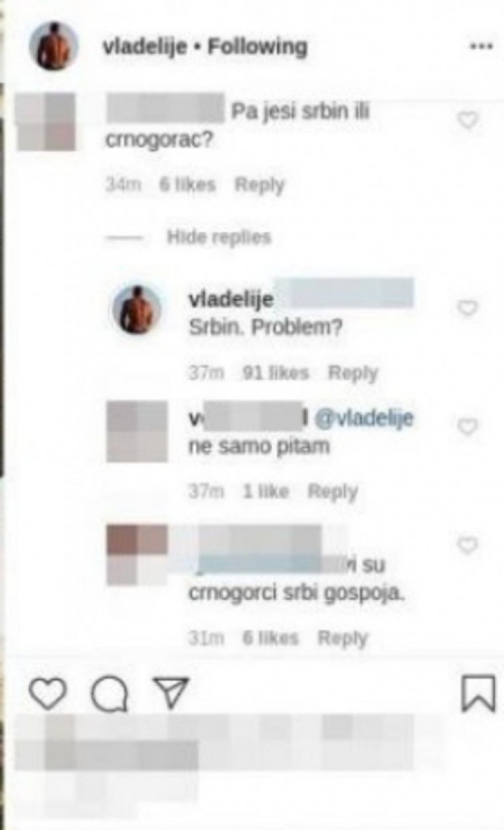Like the 'Pa jesi srbin ili crnogorac?' comment
The image size is (504, 830).
468,120
